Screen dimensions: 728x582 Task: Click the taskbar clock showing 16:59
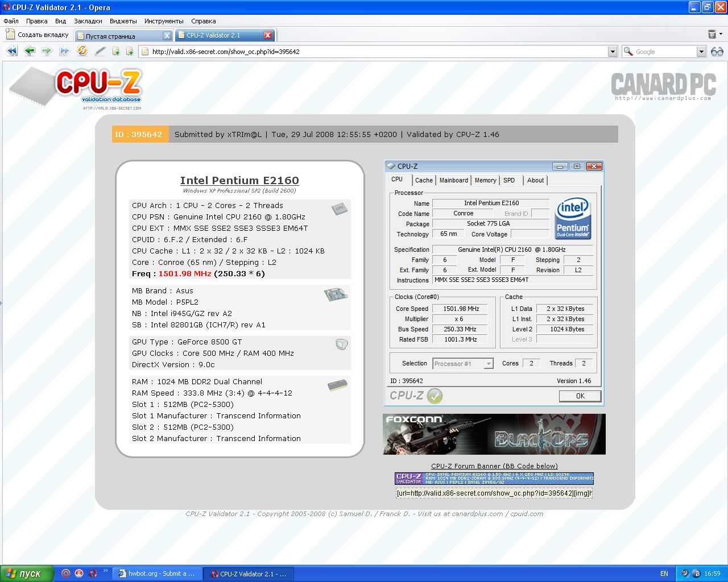712,573
